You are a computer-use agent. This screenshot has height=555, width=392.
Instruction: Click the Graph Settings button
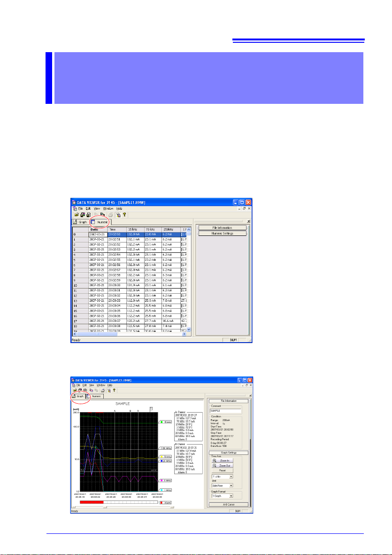[x=228, y=453]
